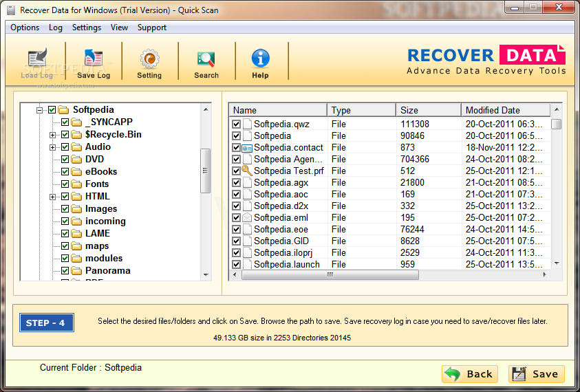Click the DVD folder icon
580x392 pixels.
pyautogui.click(x=76, y=160)
